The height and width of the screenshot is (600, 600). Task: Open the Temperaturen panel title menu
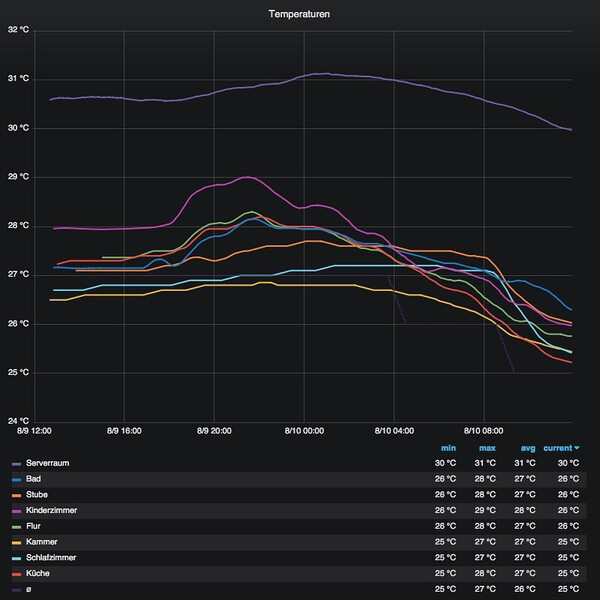tap(299, 14)
